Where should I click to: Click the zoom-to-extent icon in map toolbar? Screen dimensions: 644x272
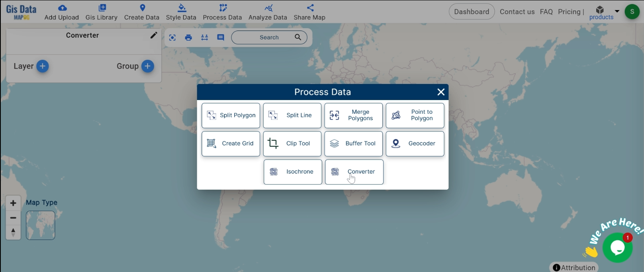point(172,37)
